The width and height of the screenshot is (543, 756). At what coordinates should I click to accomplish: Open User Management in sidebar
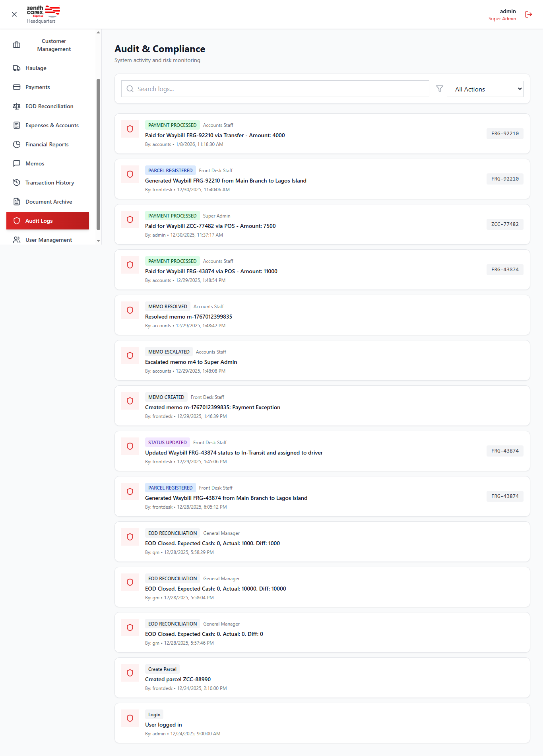pos(48,240)
